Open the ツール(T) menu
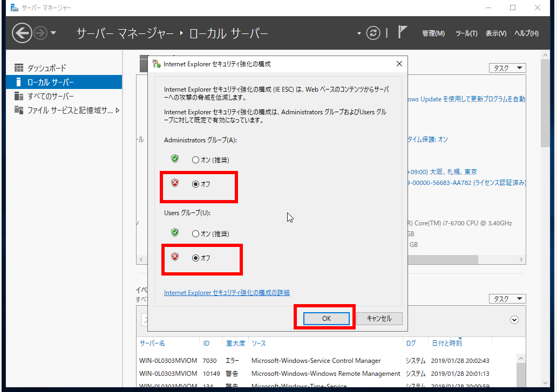Image resolution: width=557 pixels, height=392 pixels. (x=466, y=33)
